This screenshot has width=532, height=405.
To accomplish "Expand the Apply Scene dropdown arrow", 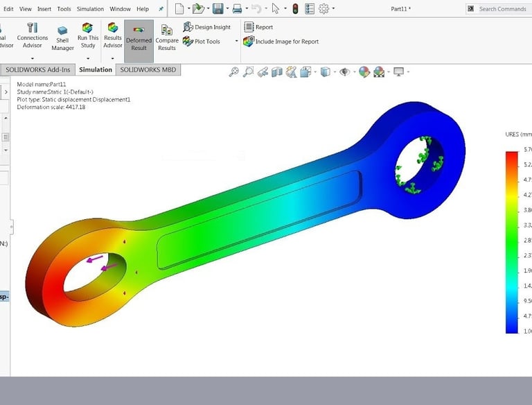I will click(x=389, y=71).
